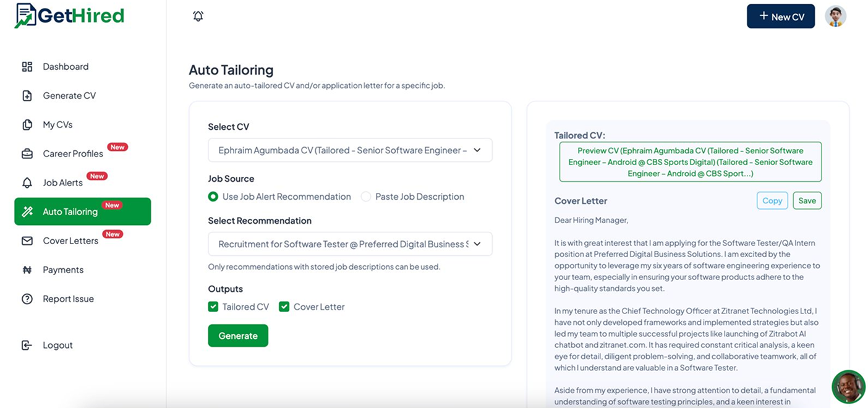The image size is (868, 408).
Task: Check Job Alerts via its bell icon
Action: pyautogui.click(x=27, y=182)
